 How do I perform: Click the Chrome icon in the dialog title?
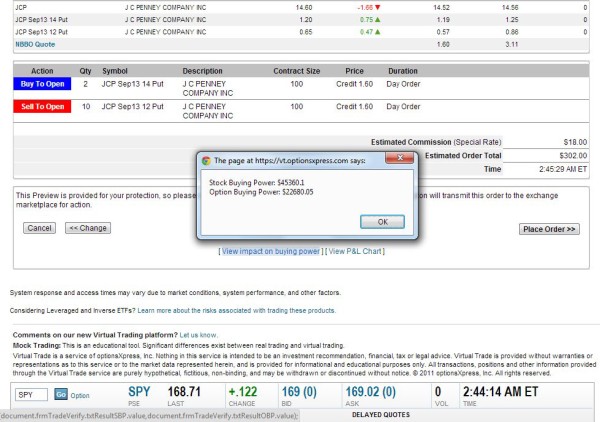coord(206,161)
